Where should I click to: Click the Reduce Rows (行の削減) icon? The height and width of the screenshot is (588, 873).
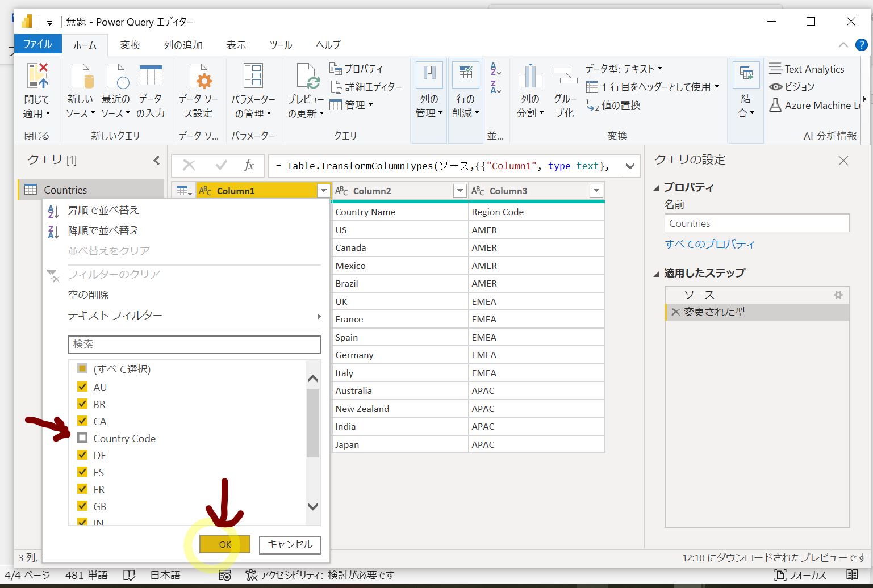[466, 74]
